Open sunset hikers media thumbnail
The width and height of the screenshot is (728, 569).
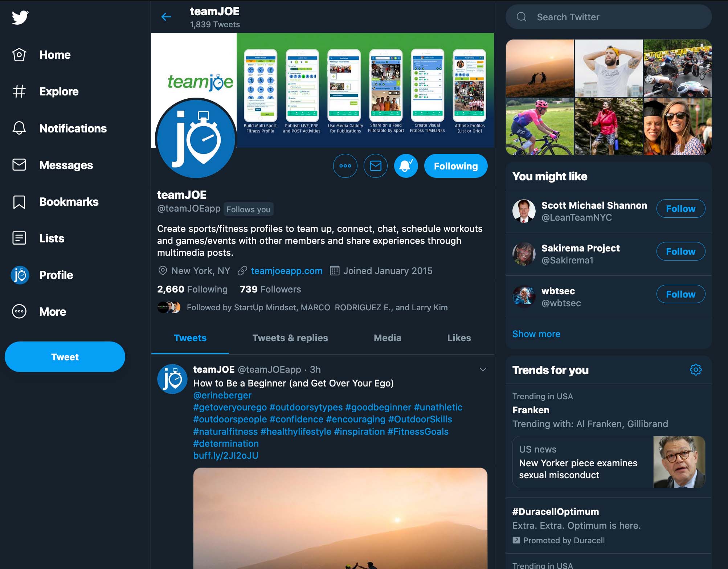tap(540, 68)
